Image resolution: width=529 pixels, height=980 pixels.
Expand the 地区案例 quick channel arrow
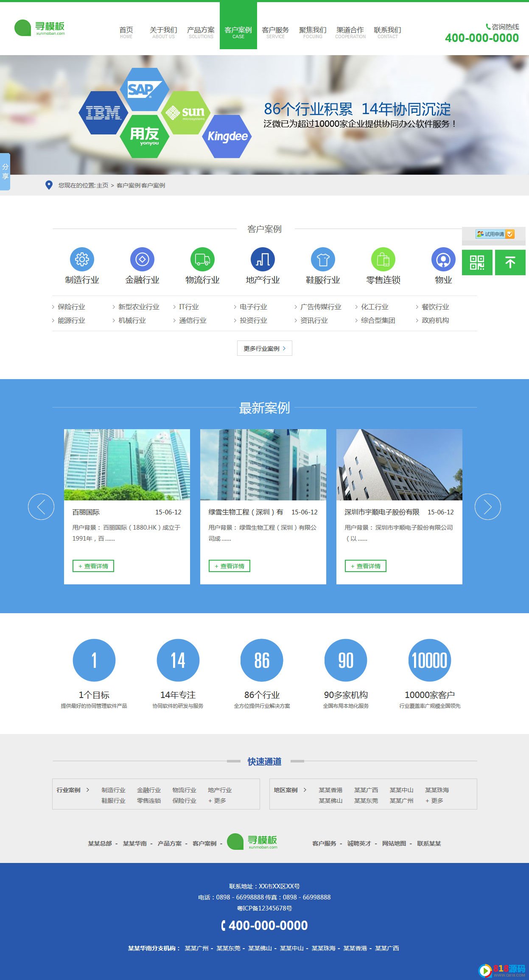(x=305, y=790)
